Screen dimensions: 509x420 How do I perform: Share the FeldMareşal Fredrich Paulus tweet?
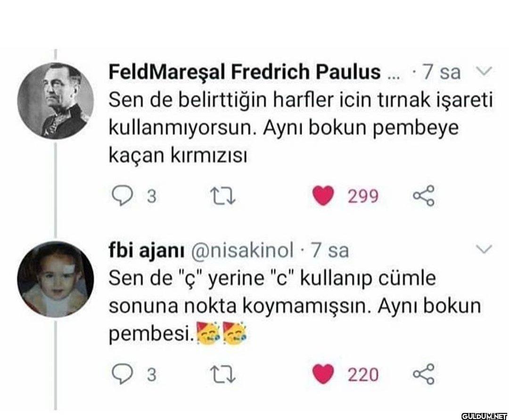[423, 196]
